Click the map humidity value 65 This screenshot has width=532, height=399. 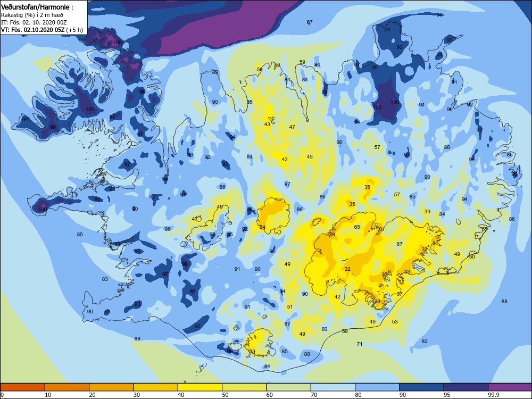tap(357, 227)
